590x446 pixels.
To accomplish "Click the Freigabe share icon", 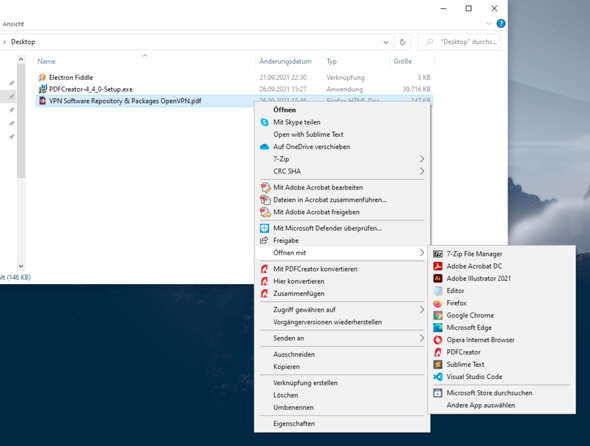I will (264, 241).
